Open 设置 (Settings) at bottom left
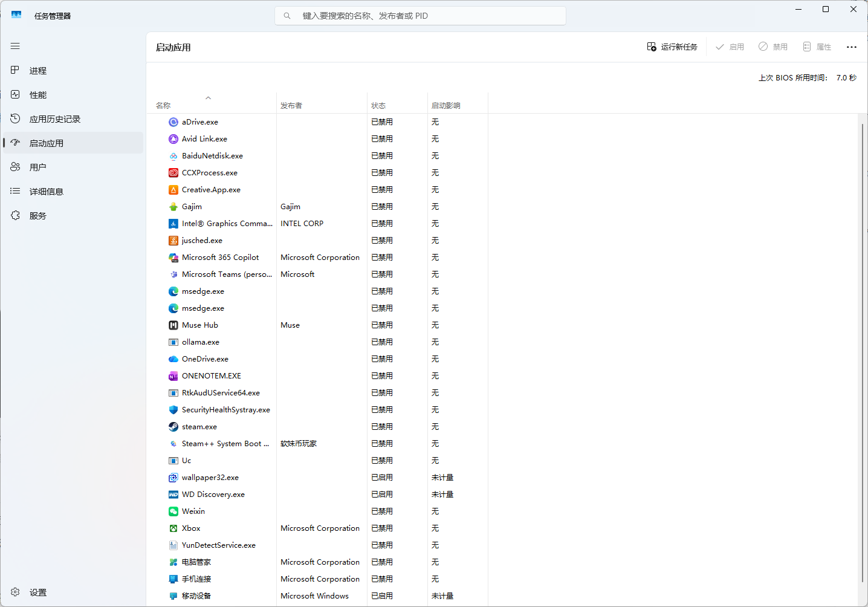 (x=37, y=592)
